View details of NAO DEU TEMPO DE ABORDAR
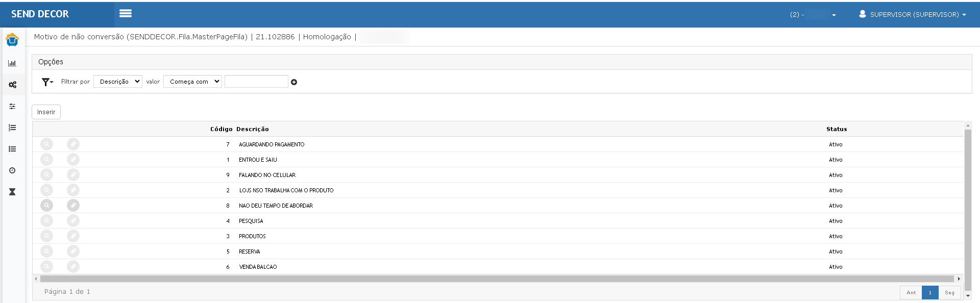Screen dimensions: 980x303 46,206
